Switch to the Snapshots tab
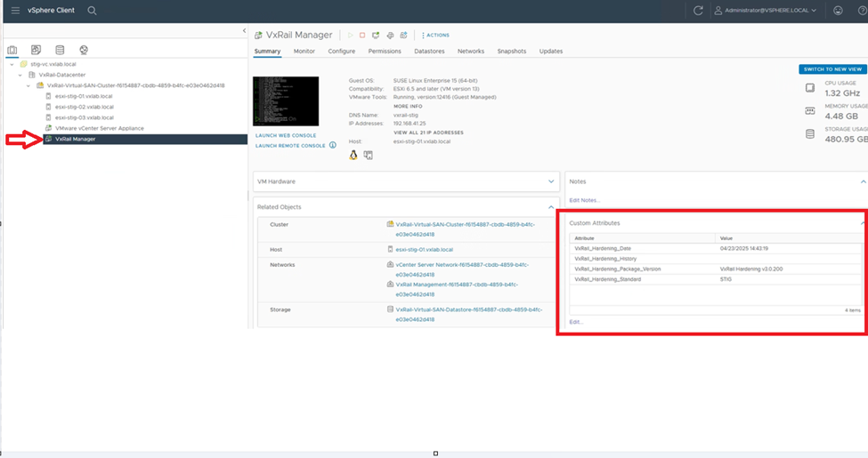 [x=512, y=51]
